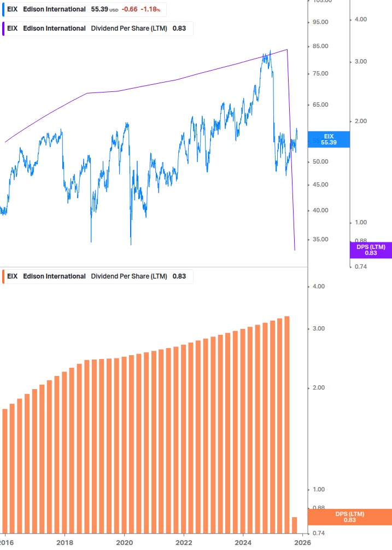Click the orange color swatch of the bar chart legend

tap(3, 276)
